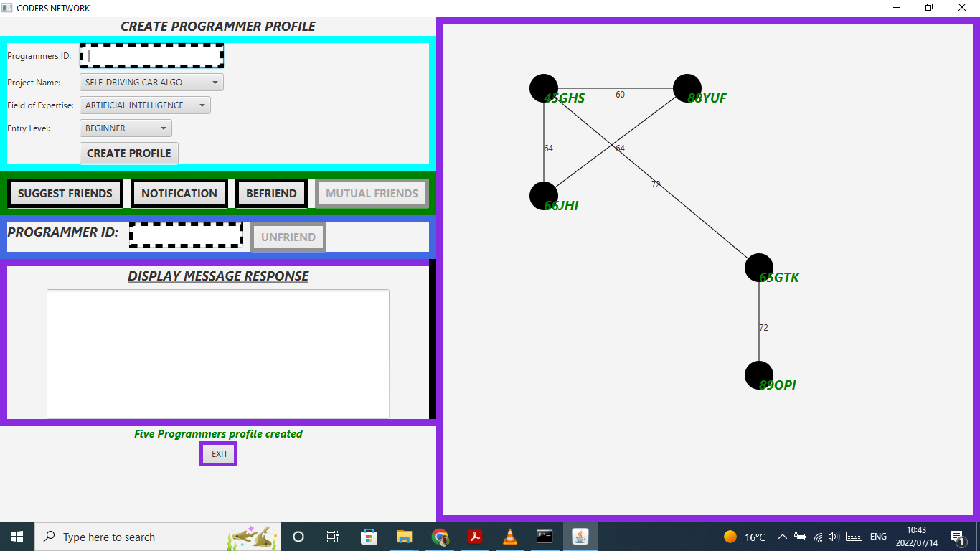Viewport: 980px width, 551px height.
Task: Click the Programmers ID input field
Action: pyautogui.click(x=151, y=55)
